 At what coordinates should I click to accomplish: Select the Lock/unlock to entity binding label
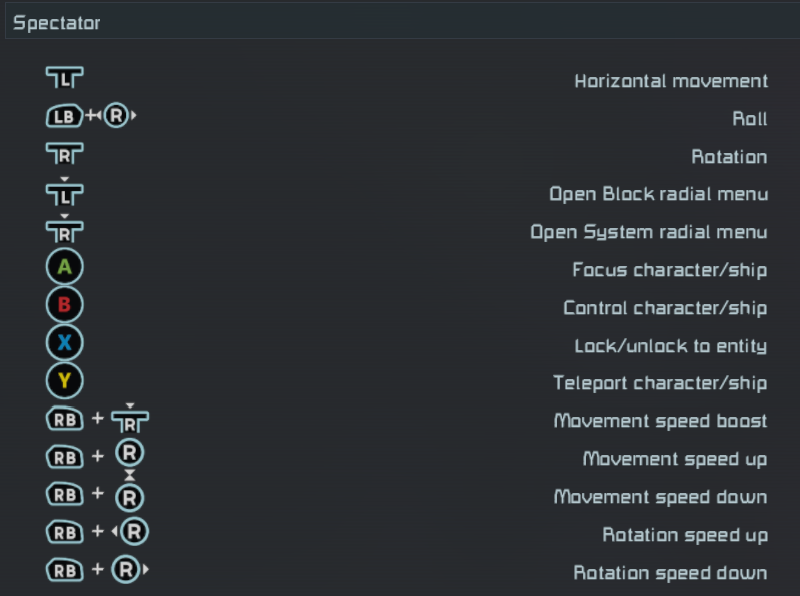(x=670, y=346)
